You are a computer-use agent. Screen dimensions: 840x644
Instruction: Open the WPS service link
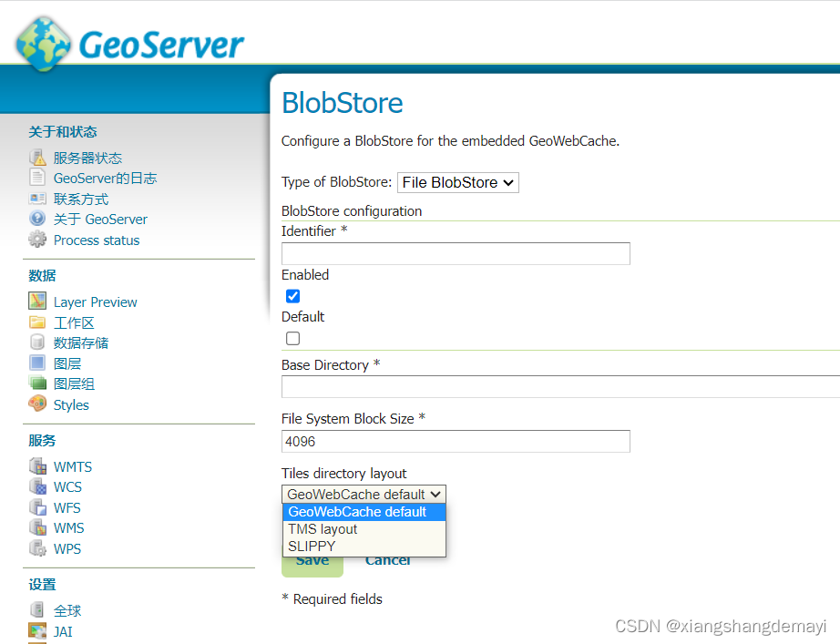(67, 549)
